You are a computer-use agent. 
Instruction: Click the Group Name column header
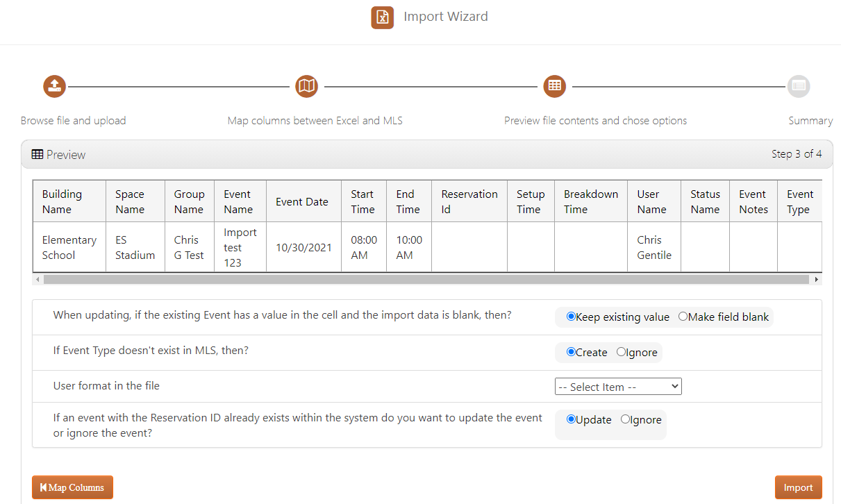point(190,201)
